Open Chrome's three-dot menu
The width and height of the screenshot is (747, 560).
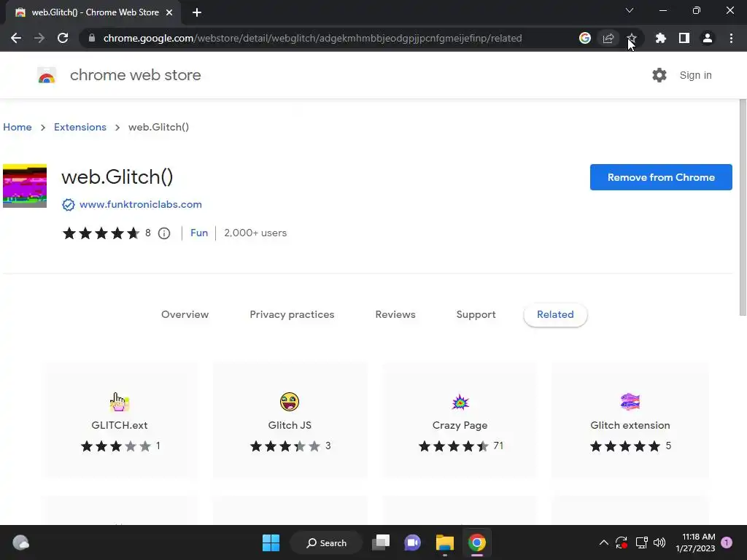[x=731, y=38]
